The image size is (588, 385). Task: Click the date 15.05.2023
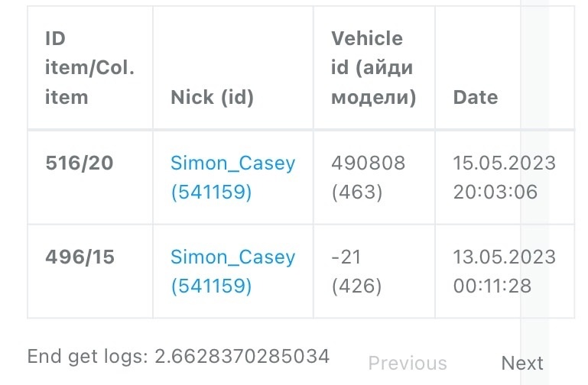tap(504, 163)
